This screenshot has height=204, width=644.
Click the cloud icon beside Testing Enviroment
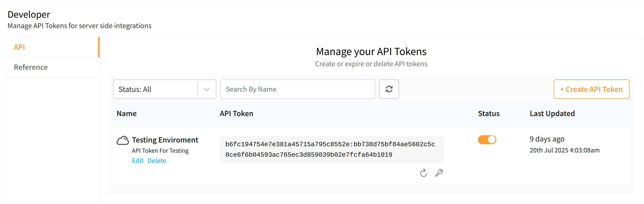tap(123, 140)
